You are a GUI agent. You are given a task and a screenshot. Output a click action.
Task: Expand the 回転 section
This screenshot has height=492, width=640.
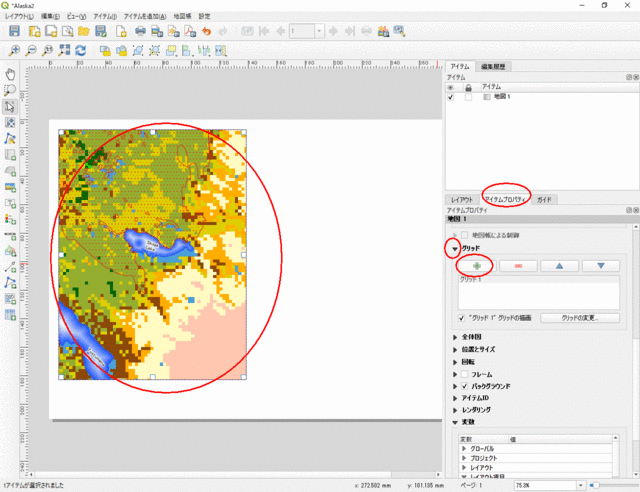click(455, 362)
